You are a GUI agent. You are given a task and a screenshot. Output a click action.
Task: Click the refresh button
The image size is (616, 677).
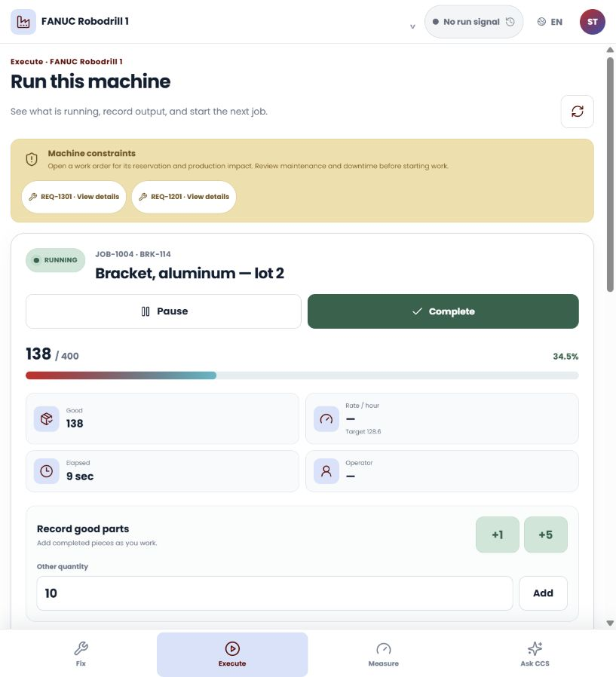point(577,112)
